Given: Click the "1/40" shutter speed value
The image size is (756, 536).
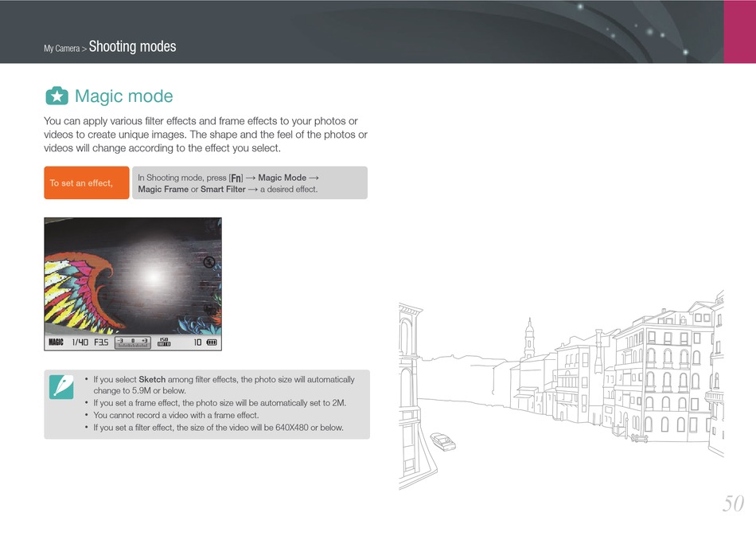Looking at the screenshot, I should tap(80, 342).
